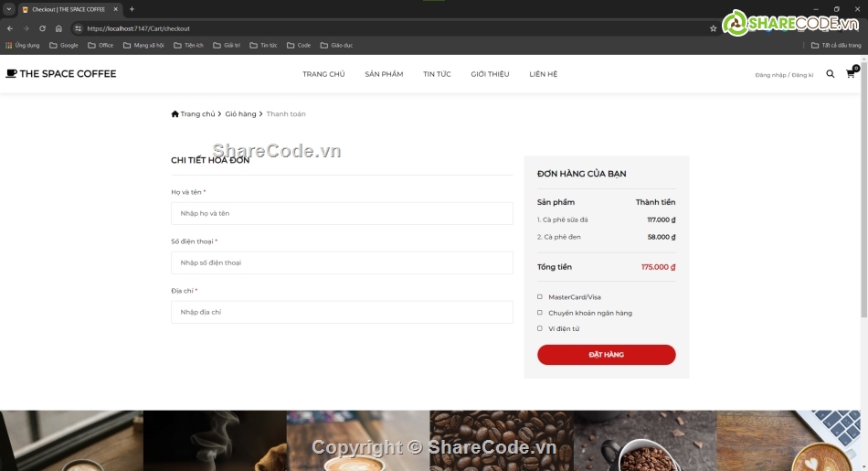Bookmark this page with star icon
This screenshot has height=471, width=868.
coord(714,28)
